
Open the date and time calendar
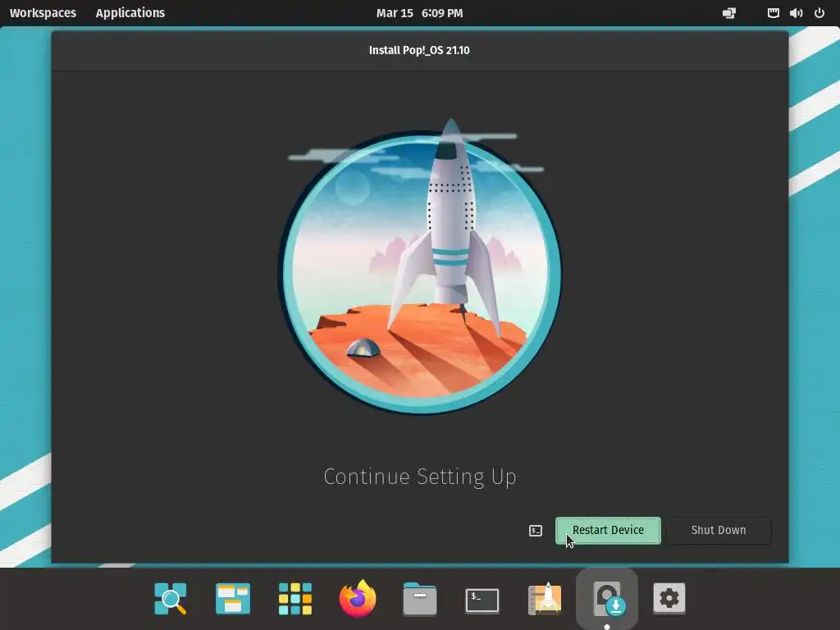(x=419, y=13)
